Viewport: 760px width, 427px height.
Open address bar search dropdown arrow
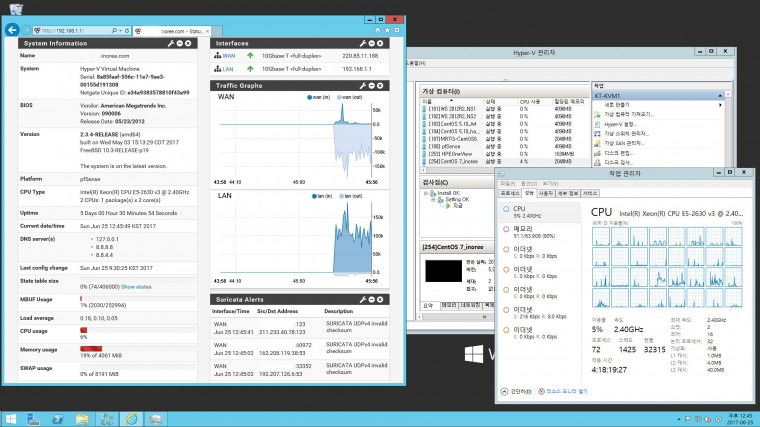120,31
